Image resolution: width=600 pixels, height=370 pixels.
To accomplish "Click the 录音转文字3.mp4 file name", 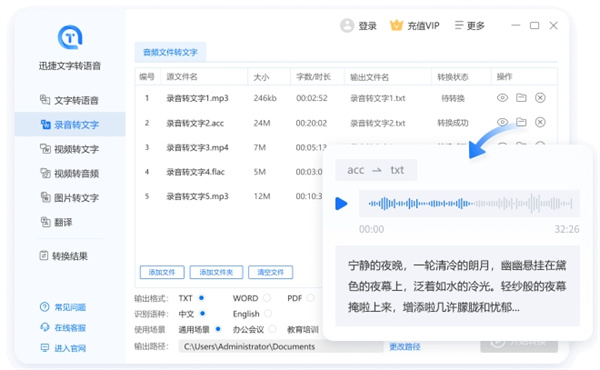I will coord(197,148).
